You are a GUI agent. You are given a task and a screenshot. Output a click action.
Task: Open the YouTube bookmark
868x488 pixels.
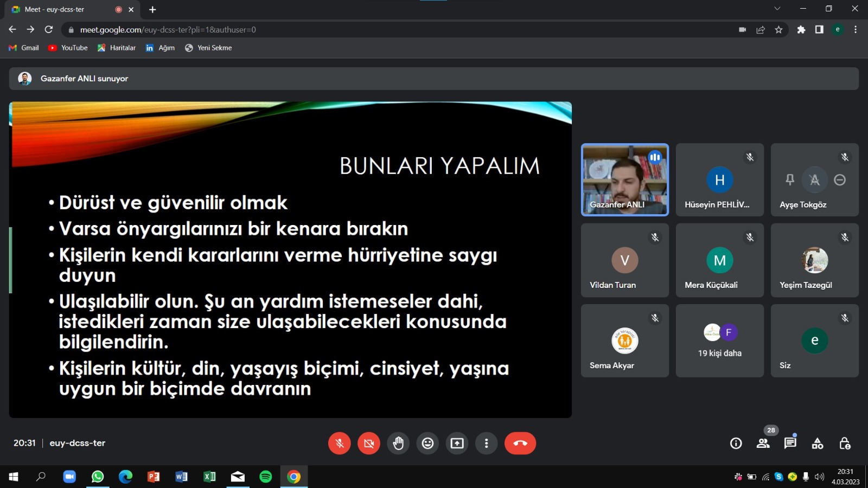coord(68,48)
